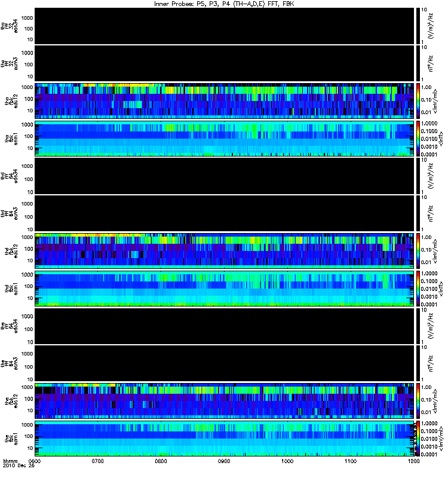Click the tha fff 32 edc34 black panel
448x478 pixels.
coord(225,26)
